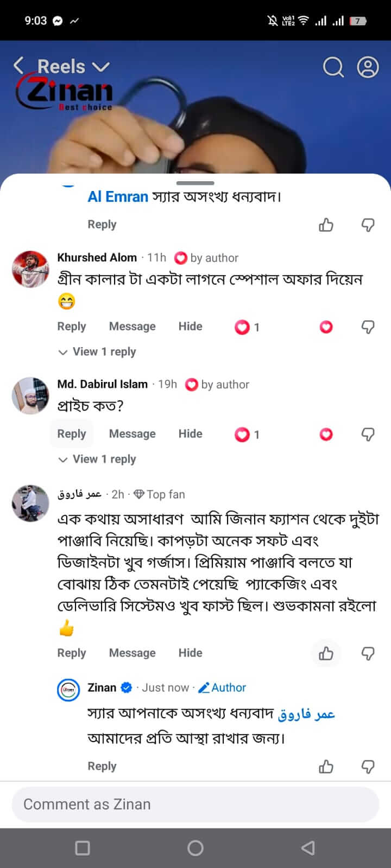Hide Khurshed Alom's comment

coord(190,326)
